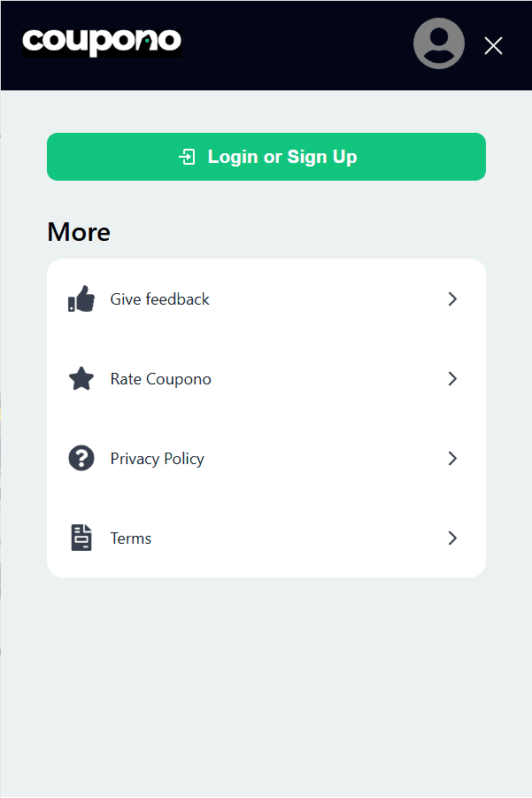Open the Rate Coupono chevron arrow
Viewport: 532px width, 798px height.
tap(452, 378)
